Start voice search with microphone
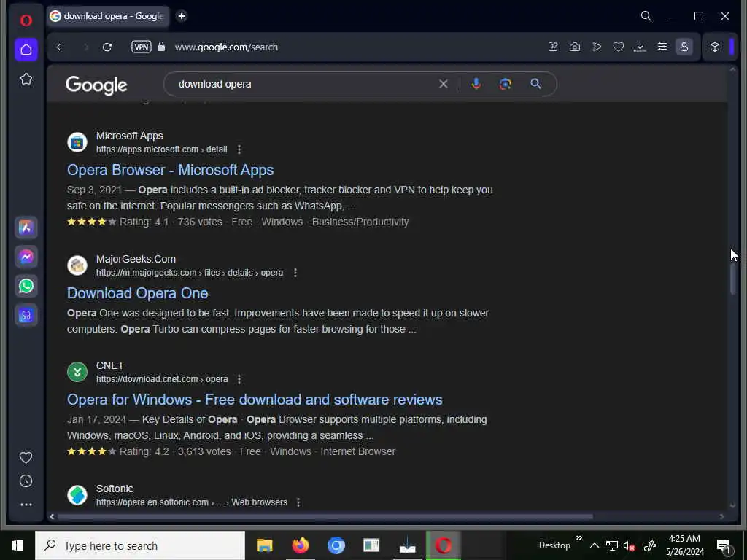 pyautogui.click(x=476, y=84)
